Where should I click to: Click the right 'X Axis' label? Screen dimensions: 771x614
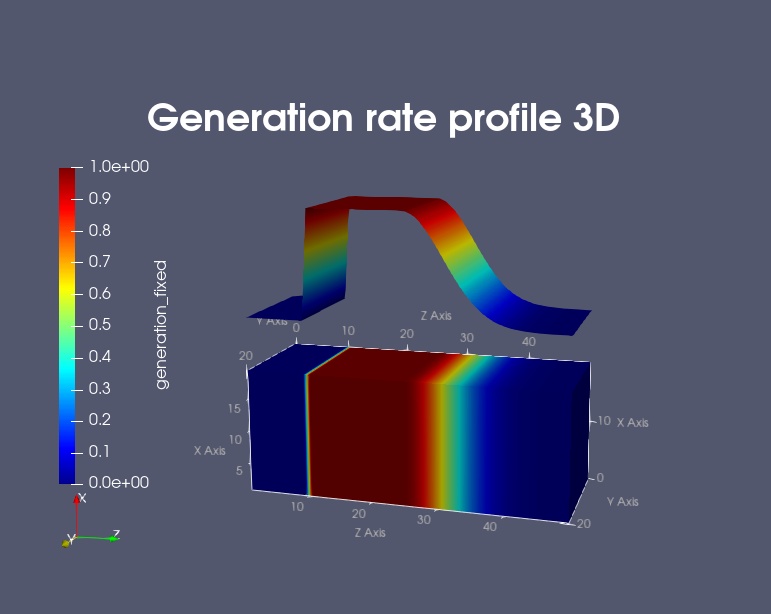pos(632,422)
